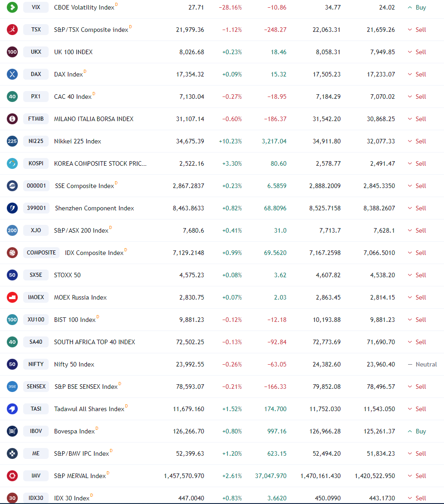The height and width of the screenshot is (504, 444).
Task: Open KOREA COMPOSITE STOCK PRICE link
Action: coord(100,163)
